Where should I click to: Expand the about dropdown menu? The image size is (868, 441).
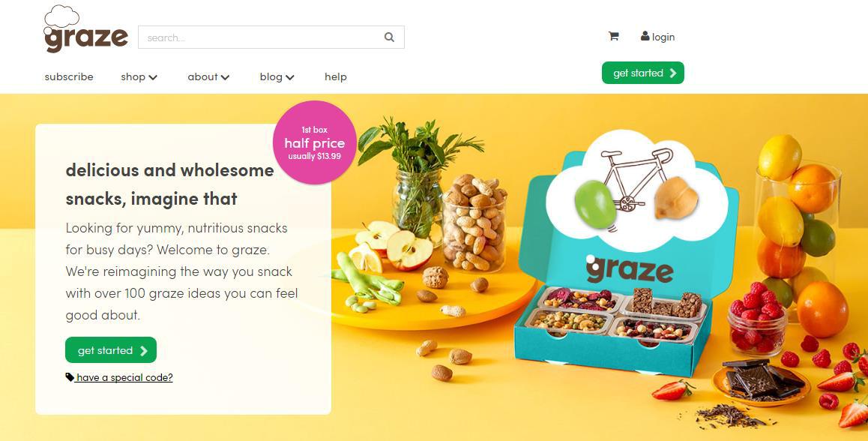click(x=208, y=77)
